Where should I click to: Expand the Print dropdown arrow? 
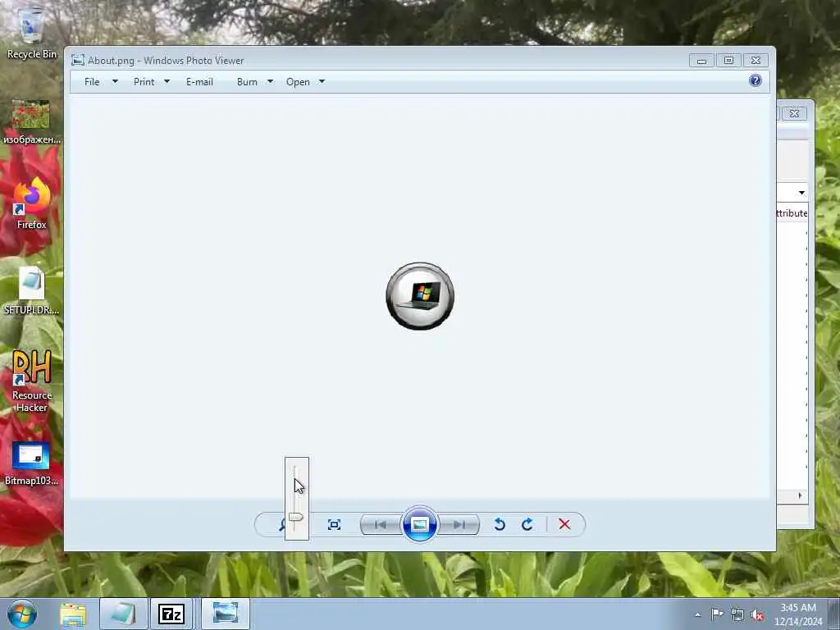point(167,82)
